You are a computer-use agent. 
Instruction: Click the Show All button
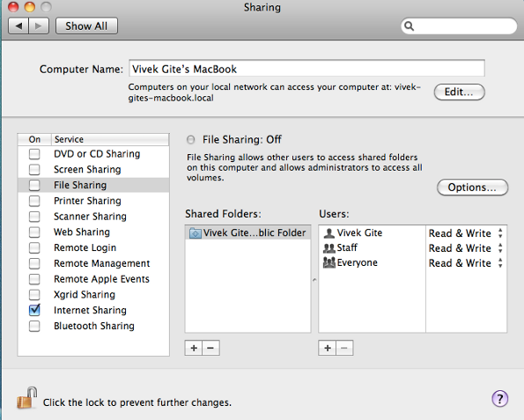[86, 26]
